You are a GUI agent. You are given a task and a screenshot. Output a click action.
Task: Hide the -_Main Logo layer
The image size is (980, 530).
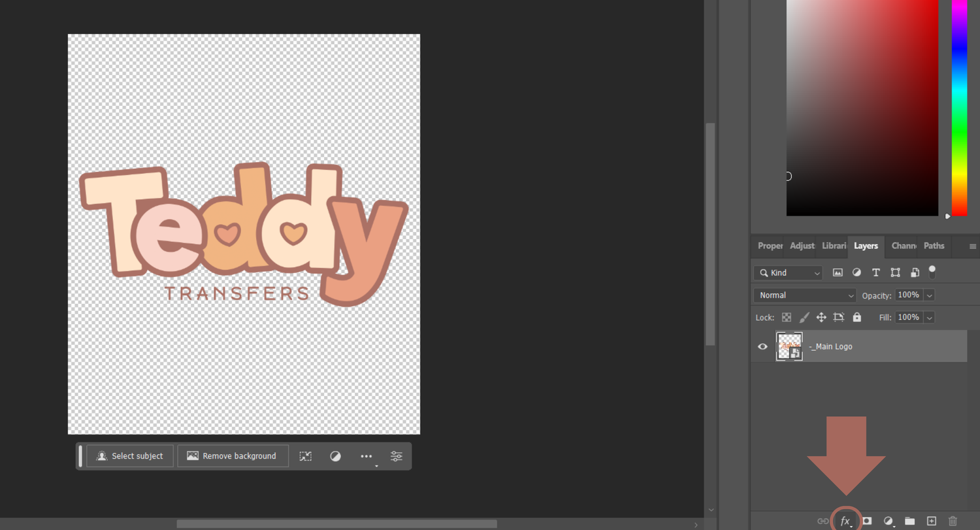click(x=762, y=346)
